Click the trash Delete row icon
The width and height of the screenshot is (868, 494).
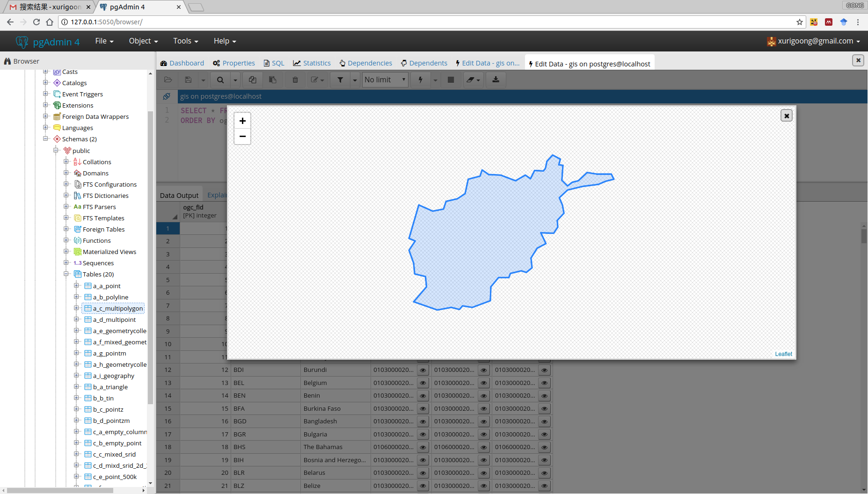pyautogui.click(x=295, y=80)
